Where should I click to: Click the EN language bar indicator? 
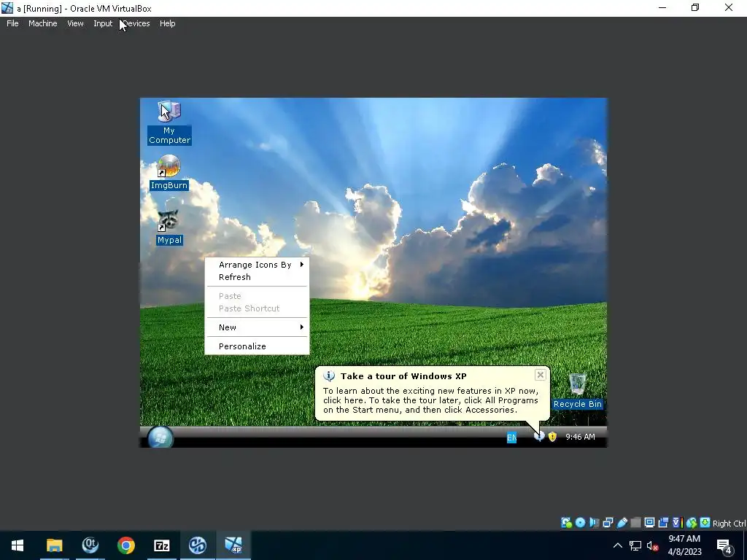511,437
